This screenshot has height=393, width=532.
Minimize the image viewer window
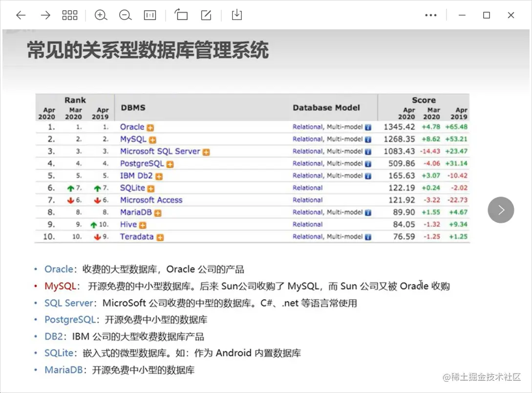pos(462,15)
